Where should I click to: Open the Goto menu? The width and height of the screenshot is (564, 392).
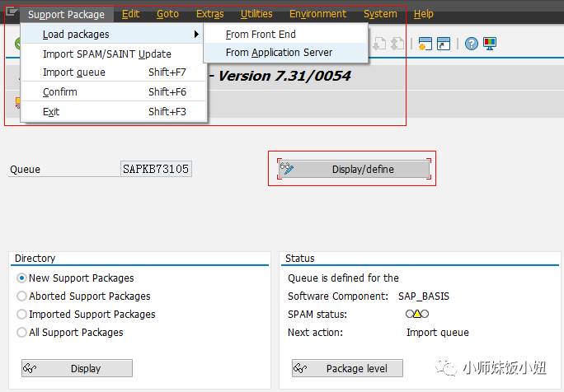pos(167,14)
